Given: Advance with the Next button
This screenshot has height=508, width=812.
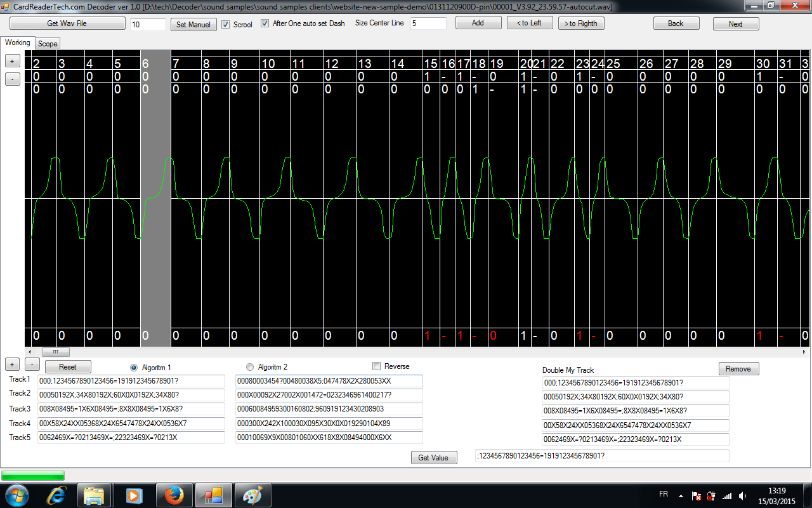Looking at the screenshot, I should point(735,23).
